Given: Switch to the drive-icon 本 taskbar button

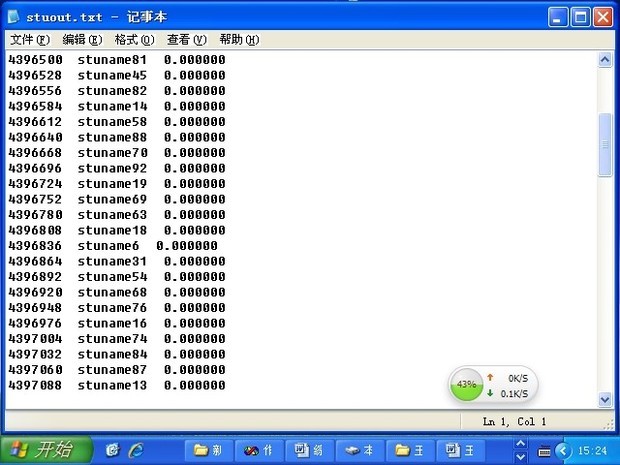Looking at the screenshot, I should coord(359,450).
